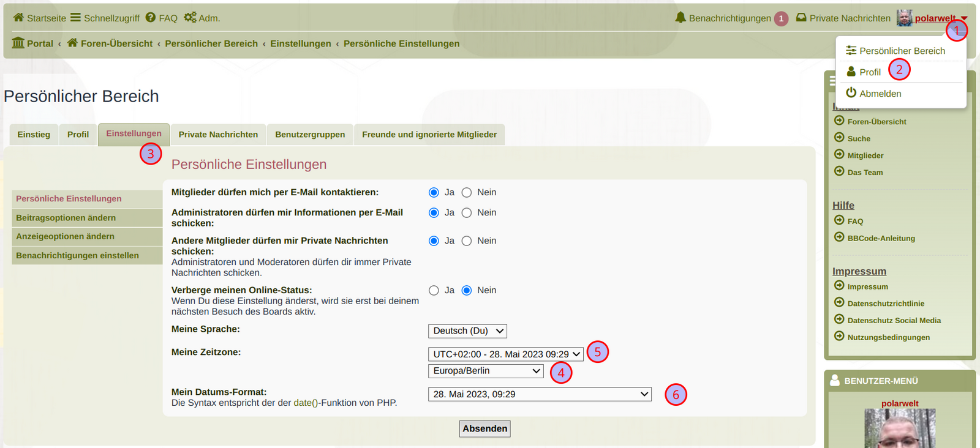Open the date format dropdown
This screenshot has width=980, height=448.
click(x=540, y=395)
